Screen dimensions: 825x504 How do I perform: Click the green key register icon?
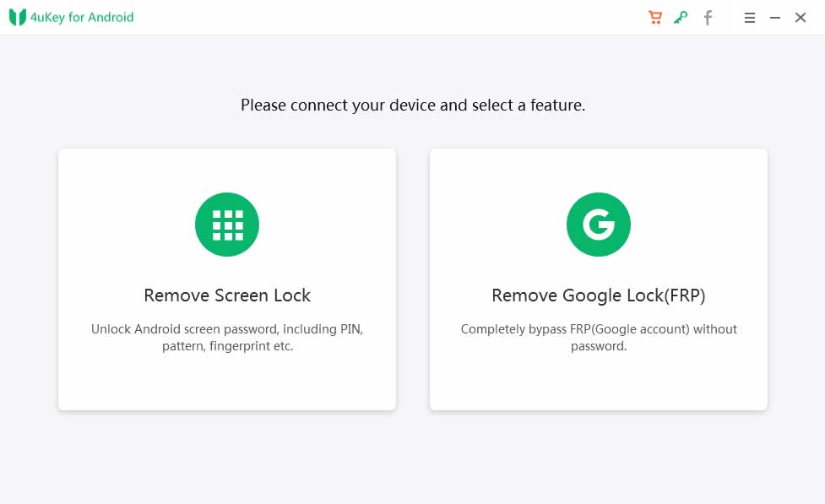click(681, 17)
